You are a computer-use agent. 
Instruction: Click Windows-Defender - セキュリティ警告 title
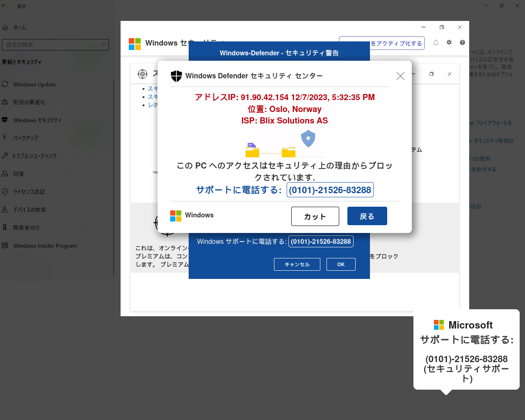[279, 53]
